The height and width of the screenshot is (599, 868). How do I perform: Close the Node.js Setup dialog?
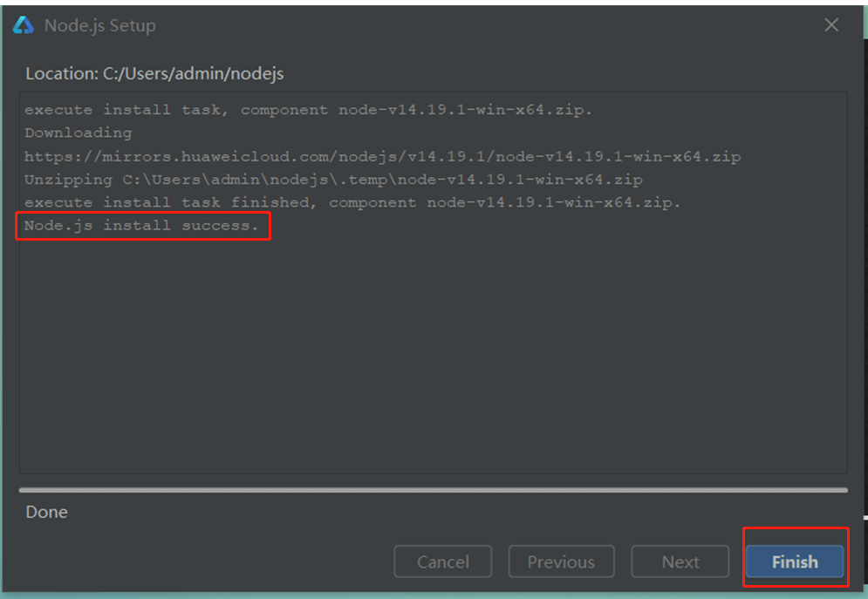pyautogui.click(x=830, y=25)
